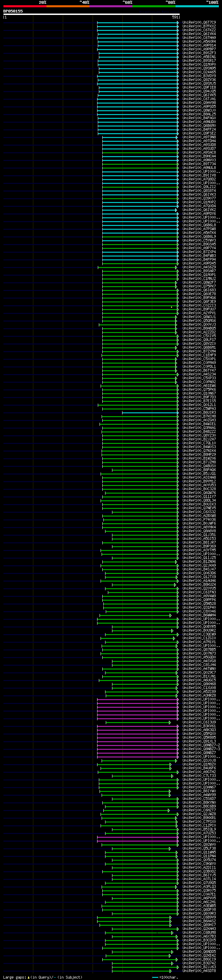Click the orange ~40% identity legend segment
This screenshot has height=980, width=222.
[68, 6]
